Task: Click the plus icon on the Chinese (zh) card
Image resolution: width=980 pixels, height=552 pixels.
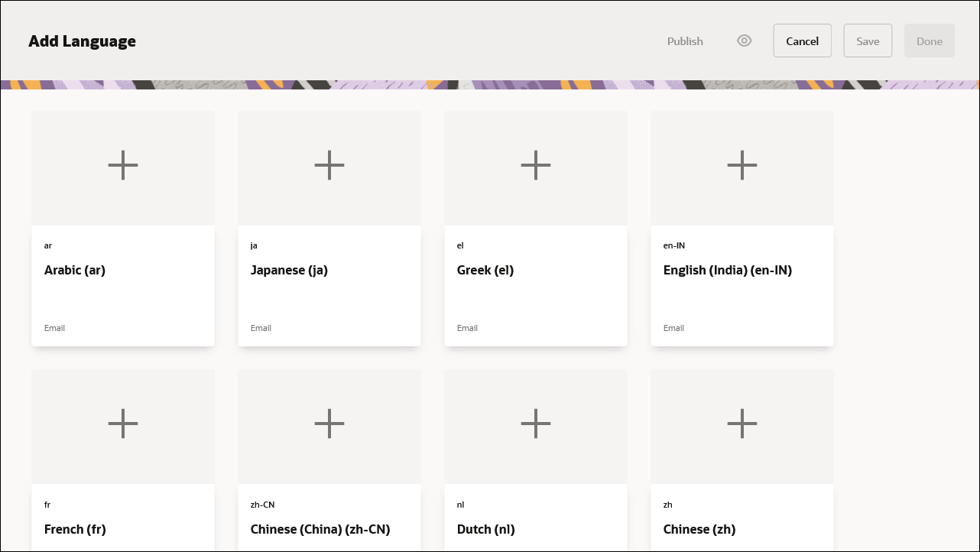Action: pyautogui.click(x=741, y=424)
